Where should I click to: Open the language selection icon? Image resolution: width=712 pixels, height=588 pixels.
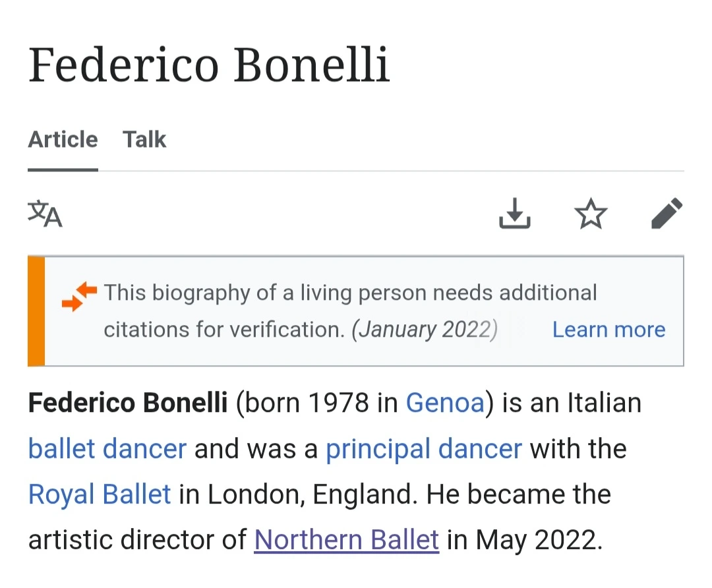pyautogui.click(x=45, y=214)
